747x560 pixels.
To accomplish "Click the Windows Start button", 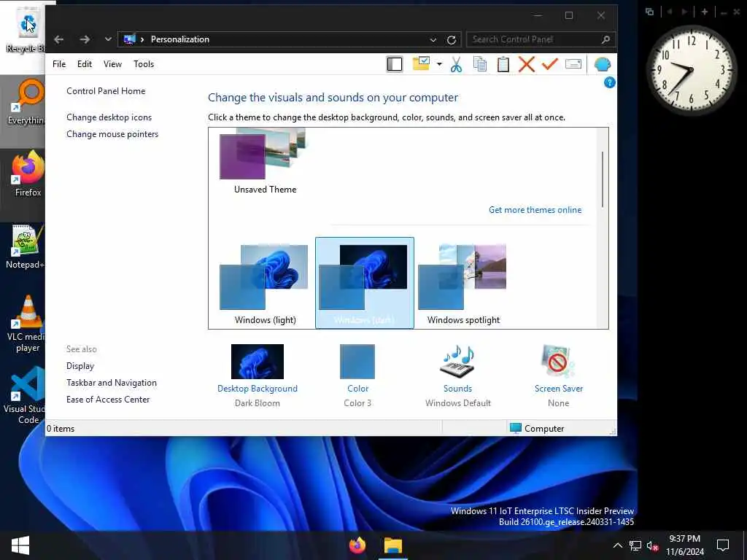I will click(20, 545).
